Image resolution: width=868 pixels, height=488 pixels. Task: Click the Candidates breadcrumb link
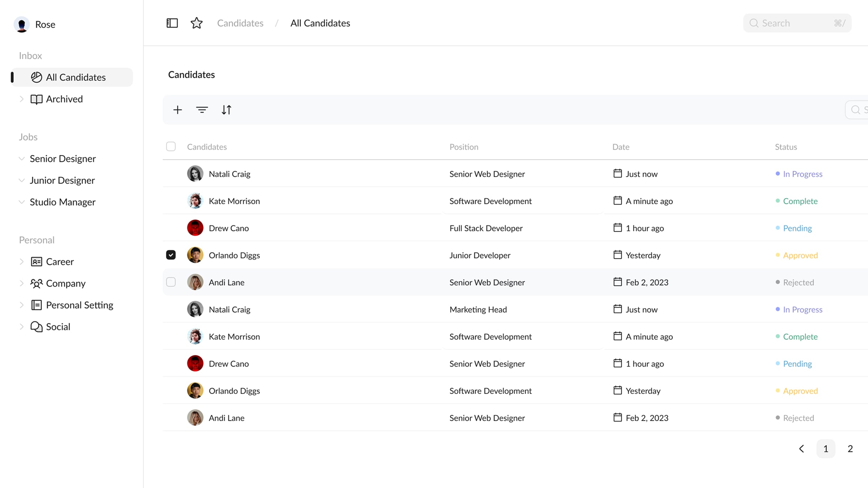(240, 23)
